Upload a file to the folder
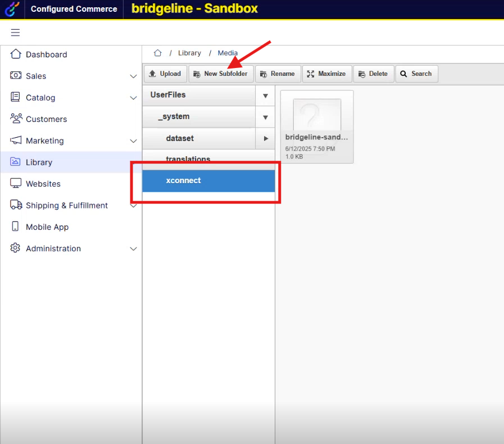 tap(166, 74)
